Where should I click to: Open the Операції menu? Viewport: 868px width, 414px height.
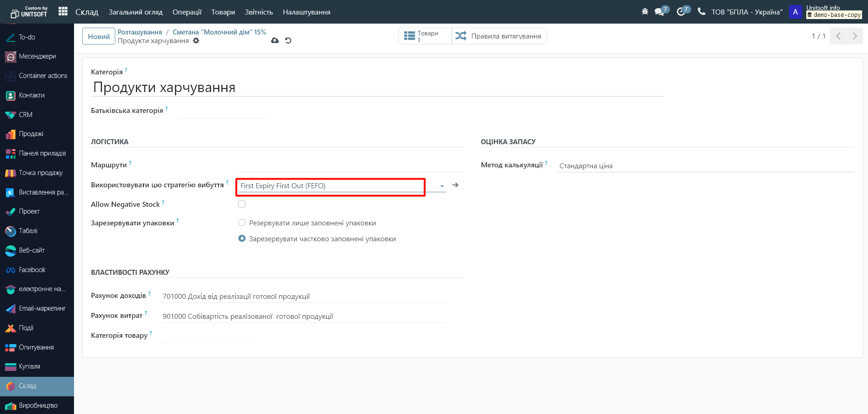pos(187,12)
